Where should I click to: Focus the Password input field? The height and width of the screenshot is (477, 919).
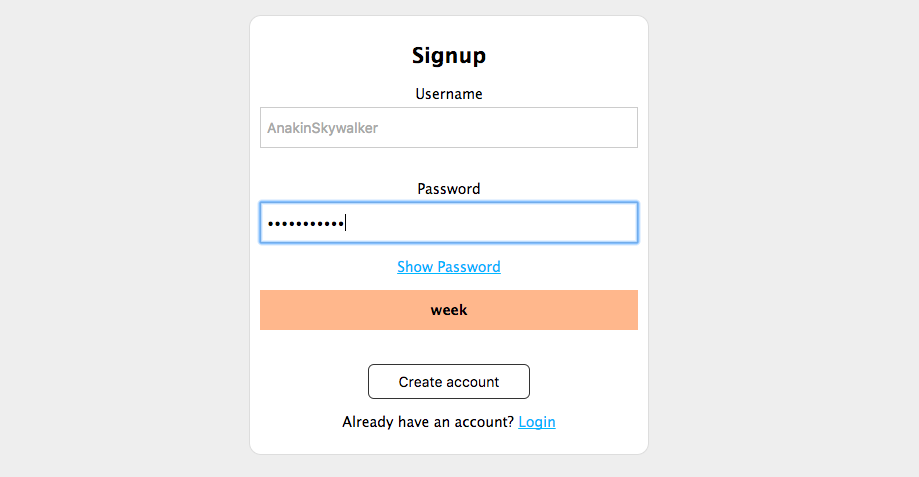[448, 223]
